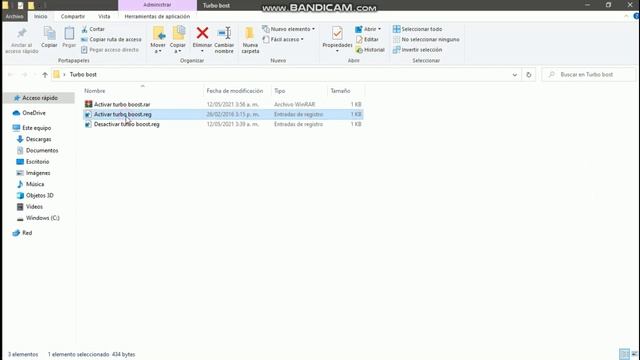Click the Editar option
This screenshot has height=360, width=640.
click(367, 39)
